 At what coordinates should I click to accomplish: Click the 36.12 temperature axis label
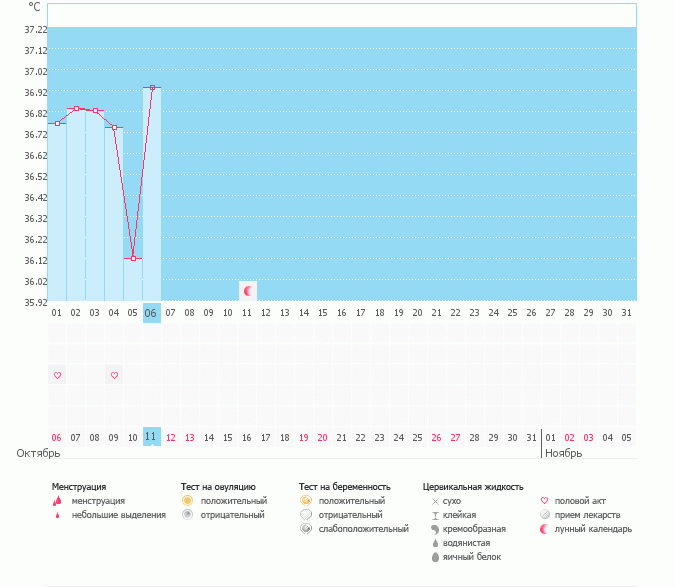click(35, 260)
